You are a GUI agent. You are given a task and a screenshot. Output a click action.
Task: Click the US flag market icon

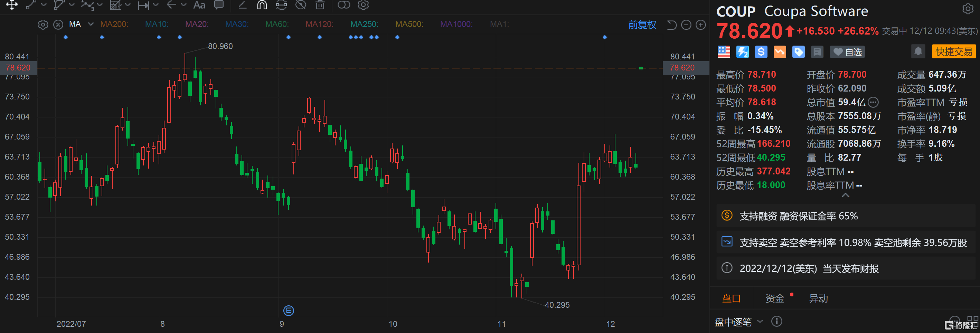pos(724,52)
